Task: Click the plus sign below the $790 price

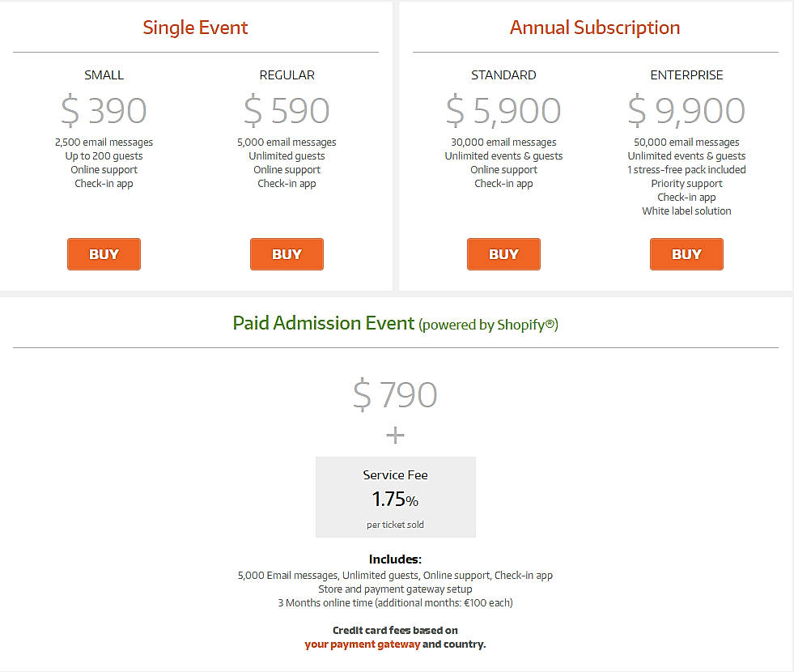Action: pos(395,435)
